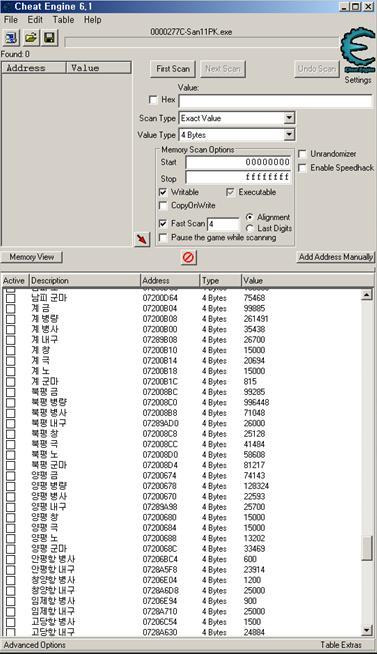
Task: Open the Memory View button
Action: (32, 257)
